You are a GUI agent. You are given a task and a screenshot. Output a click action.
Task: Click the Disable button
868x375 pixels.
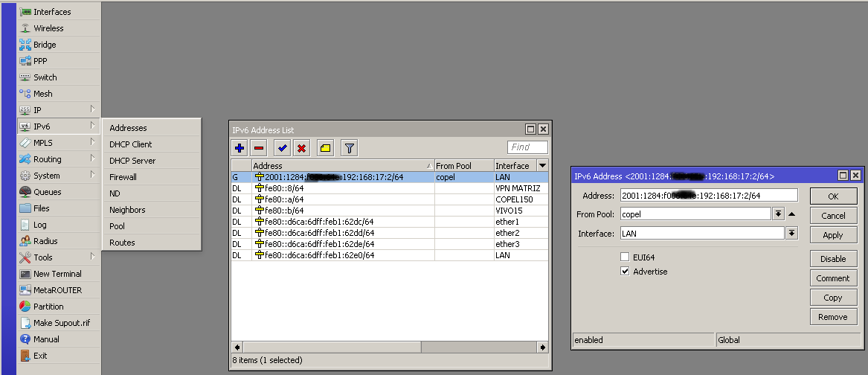click(x=833, y=259)
